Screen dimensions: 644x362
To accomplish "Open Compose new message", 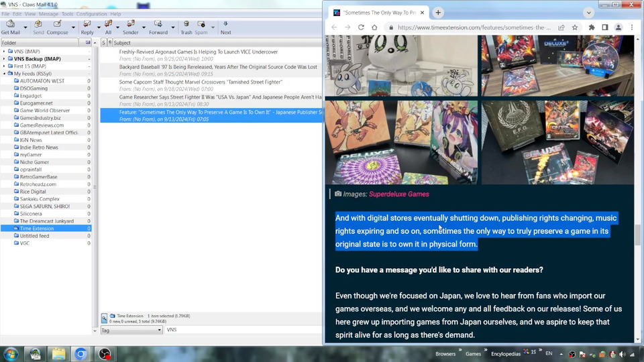I will (x=58, y=27).
